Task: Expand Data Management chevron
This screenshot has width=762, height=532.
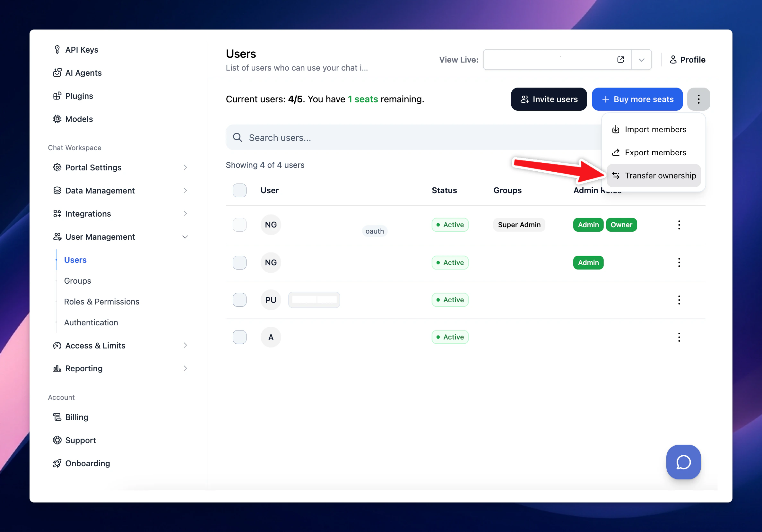Action: [x=185, y=190]
